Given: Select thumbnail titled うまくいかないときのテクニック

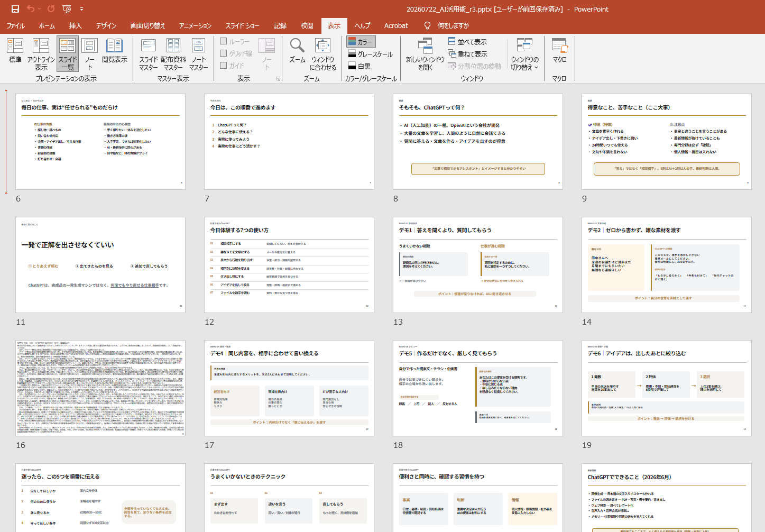Looking at the screenshot, I should (289, 498).
